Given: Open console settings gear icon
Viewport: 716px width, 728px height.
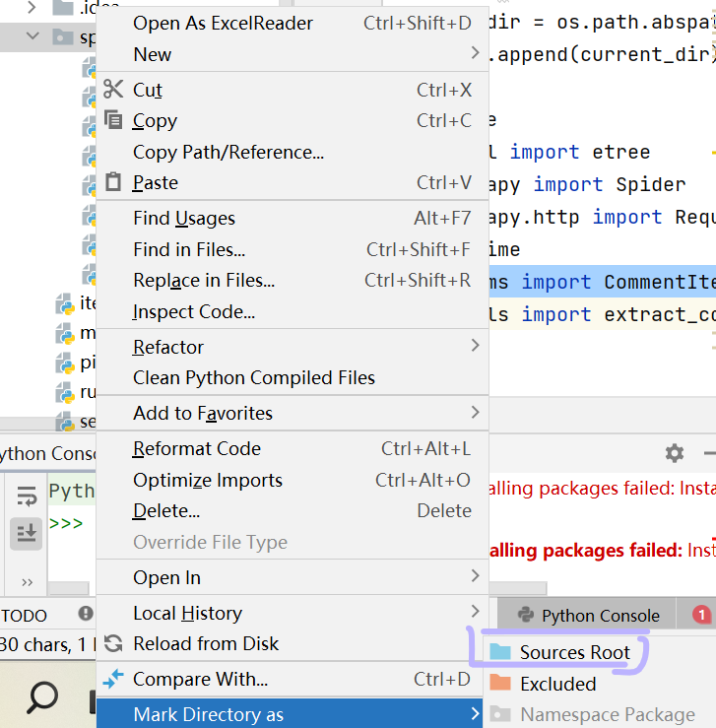Looking at the screenshot, I should [675, 453].
